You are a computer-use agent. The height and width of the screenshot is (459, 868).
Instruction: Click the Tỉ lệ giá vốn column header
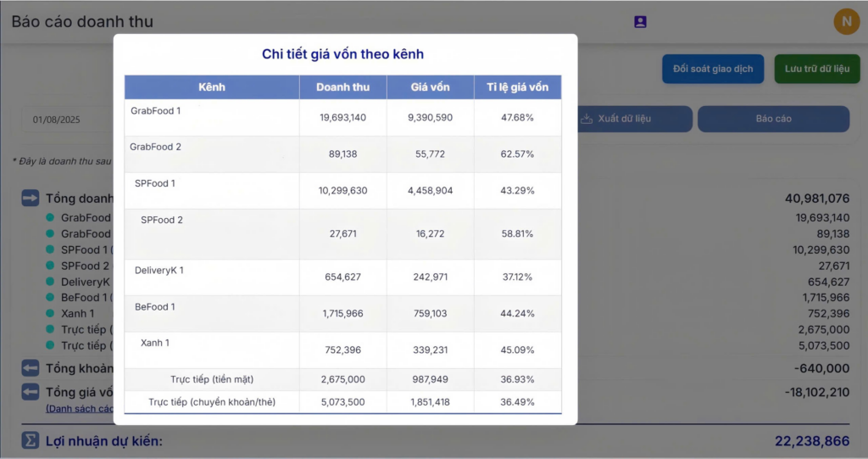[x=517, y=87]
